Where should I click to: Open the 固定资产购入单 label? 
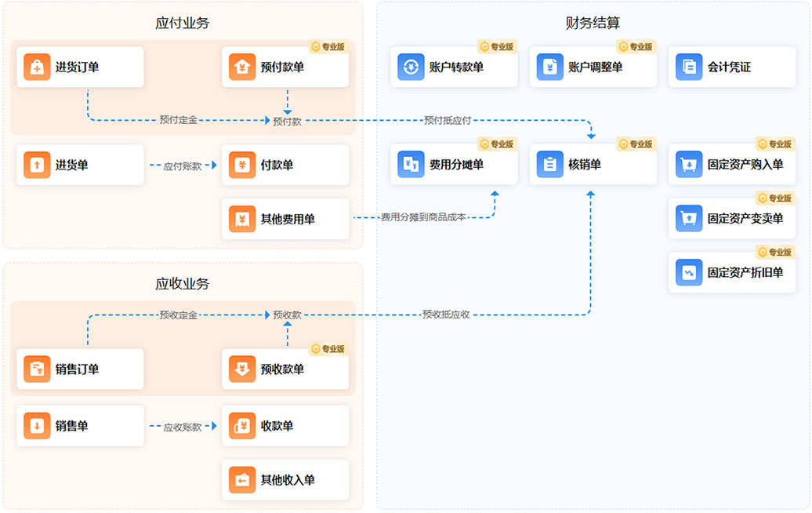pos(745,164)
